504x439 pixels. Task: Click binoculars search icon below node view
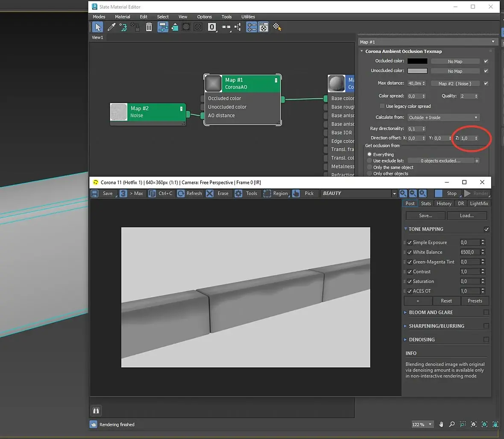[x=96, y=411]
